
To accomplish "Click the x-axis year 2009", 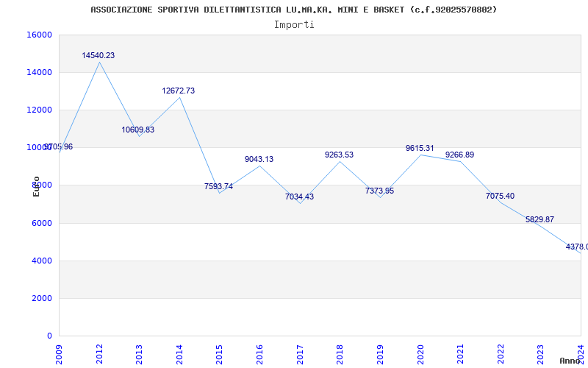I will [59, 354].
